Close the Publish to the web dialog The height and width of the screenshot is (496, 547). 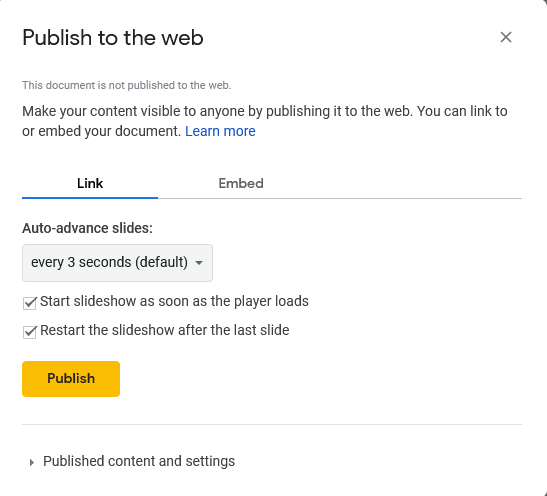pyautogui.click(x=505, y=37)
